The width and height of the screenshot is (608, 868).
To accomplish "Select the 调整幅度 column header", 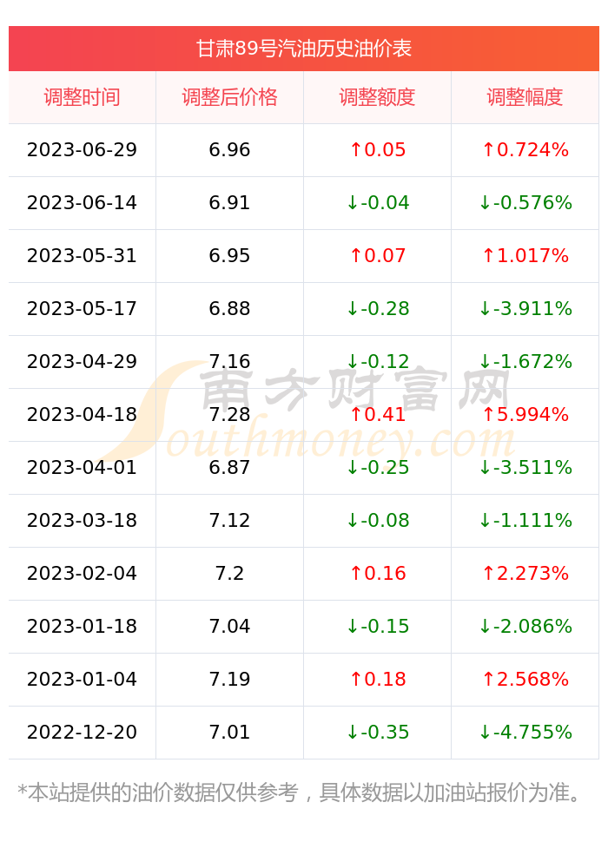I will (x=525, y=97).
